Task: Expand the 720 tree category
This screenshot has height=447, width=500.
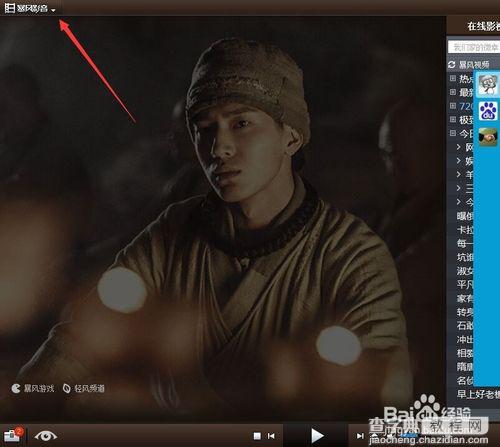Action: pyautogui.click(x=453, y=106)
